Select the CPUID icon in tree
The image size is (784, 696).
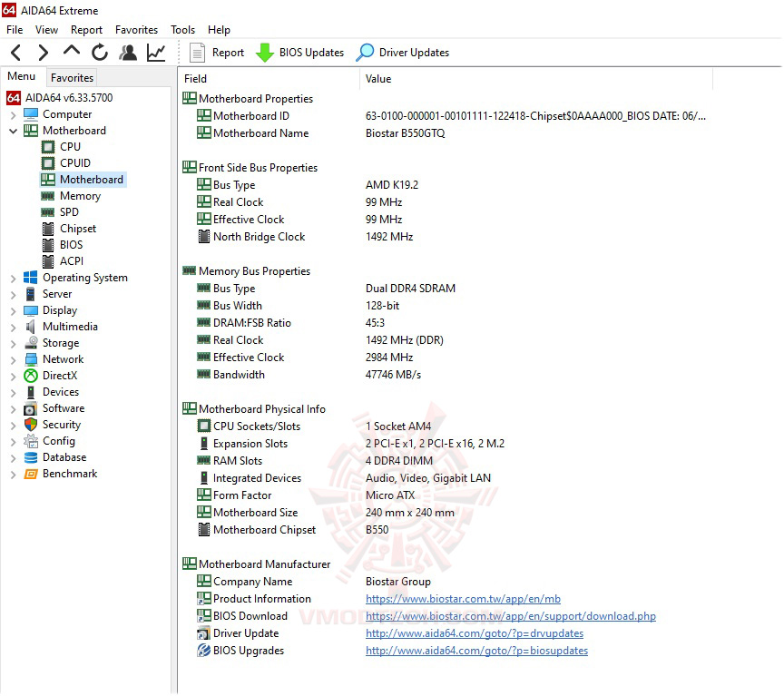pos(48,163)
